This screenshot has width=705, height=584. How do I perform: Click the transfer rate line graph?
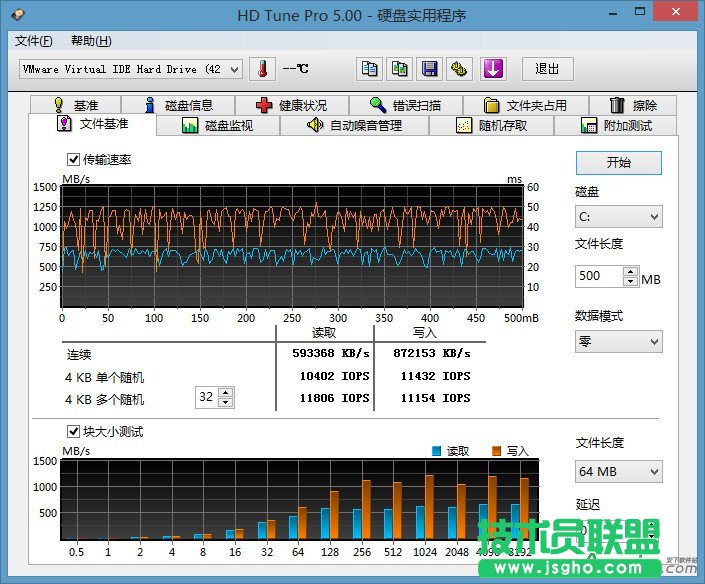point(292,246)
